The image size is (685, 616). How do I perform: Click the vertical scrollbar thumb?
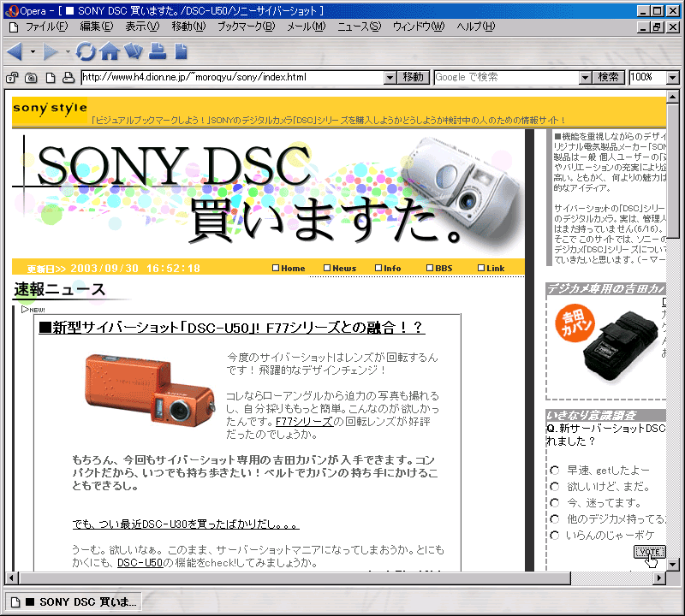[x=672, y=171]
